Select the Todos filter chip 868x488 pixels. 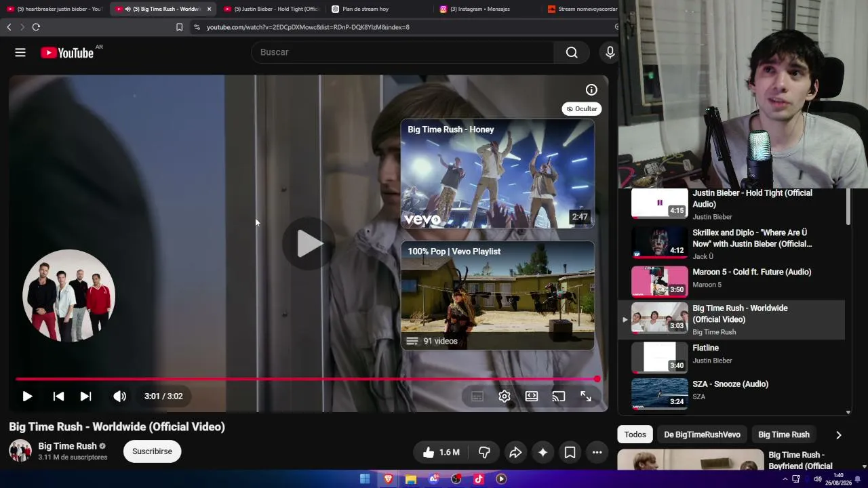pyautogui.click(x=635, y=434)
